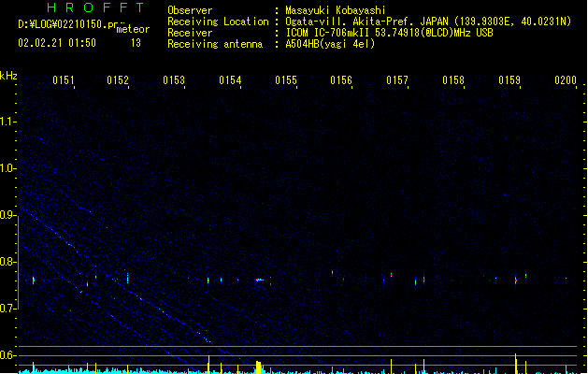This screenshot has height=374, width=588.
Task: Click the Receiving Location label
Action: coord(218,22)
